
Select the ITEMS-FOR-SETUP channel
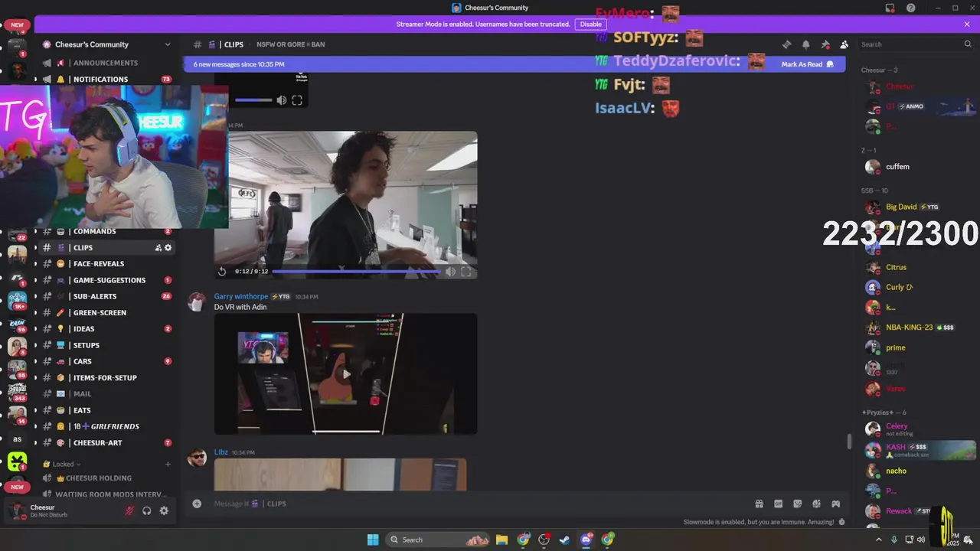pyautogui.click(x=106, y=377)
